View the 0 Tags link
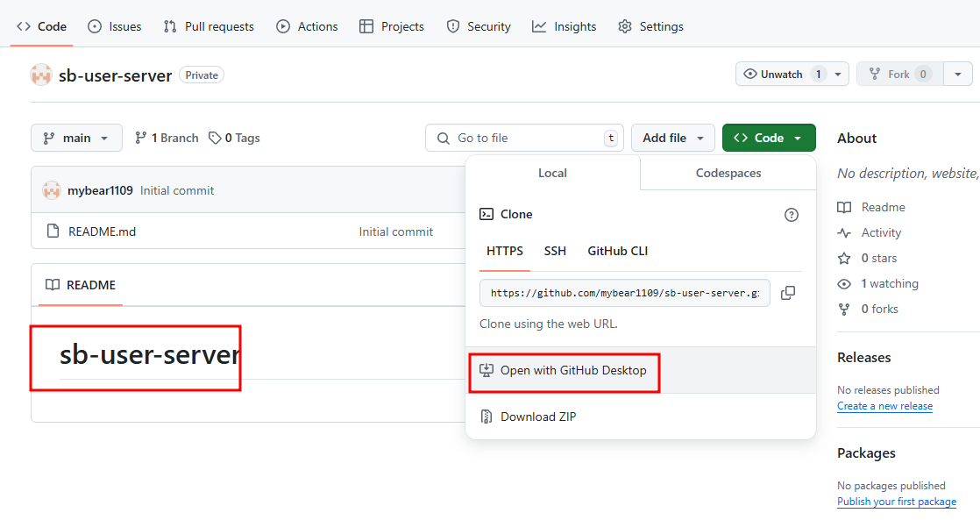Image resolution: width=980 pixels, height=520 pixels. point(234,139)
